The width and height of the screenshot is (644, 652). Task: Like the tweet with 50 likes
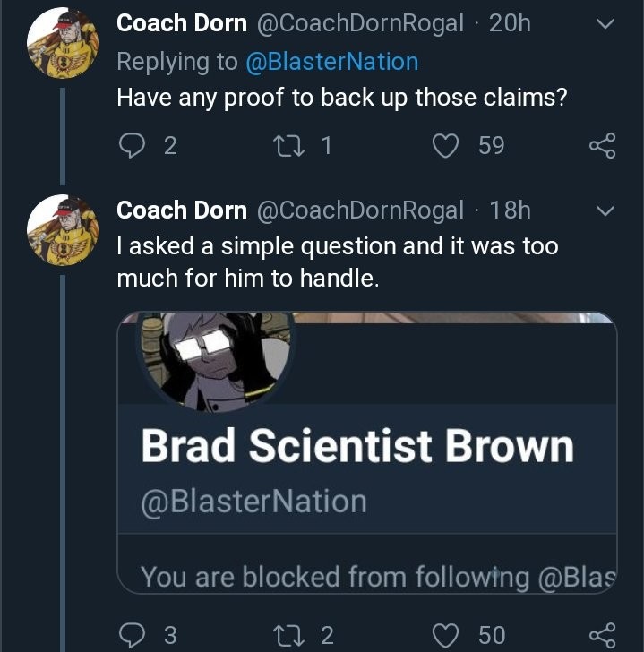445,635
